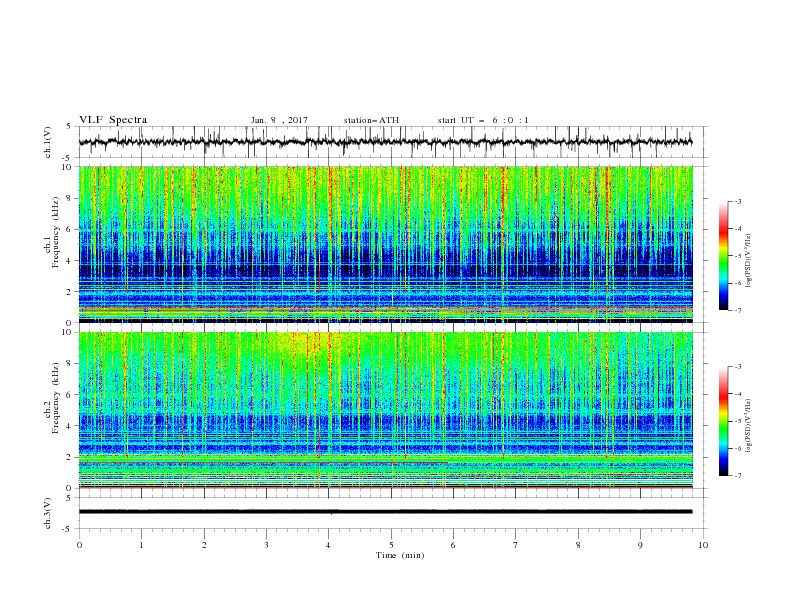Click the final time-axis tick label "10"
The width and height of the screenshot is (792, 612).
coord(703,545)
